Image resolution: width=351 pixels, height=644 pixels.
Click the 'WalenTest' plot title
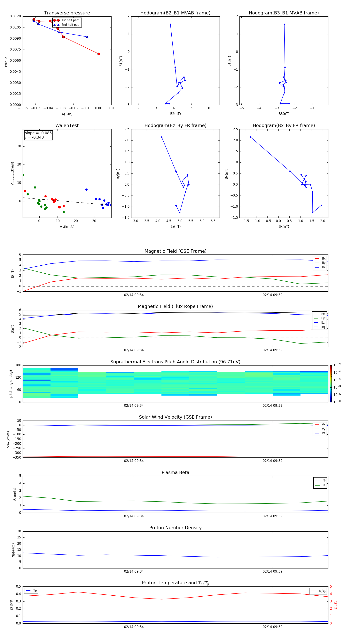tap(67, 125)
